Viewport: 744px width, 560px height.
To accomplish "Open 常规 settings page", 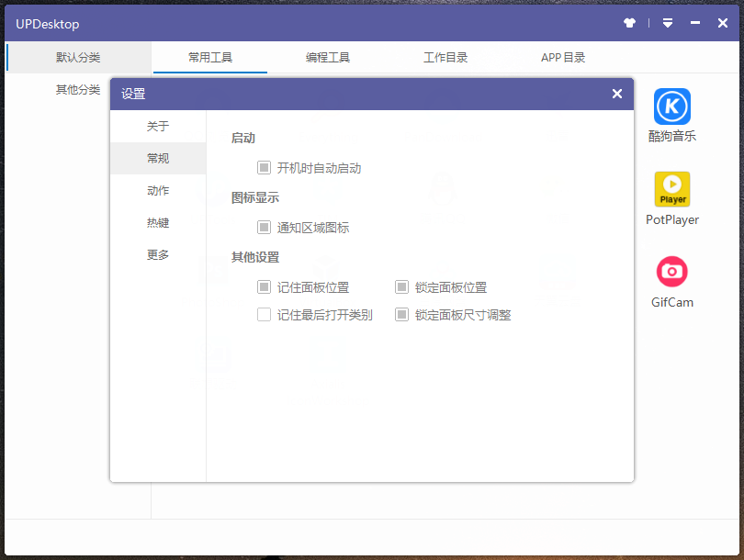I will click(158, 159).
